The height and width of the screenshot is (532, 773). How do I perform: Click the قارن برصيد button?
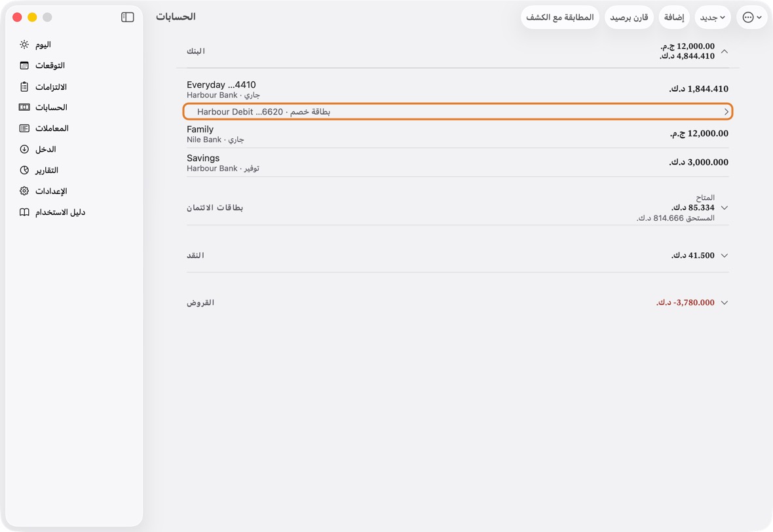[x=629, y=17]
